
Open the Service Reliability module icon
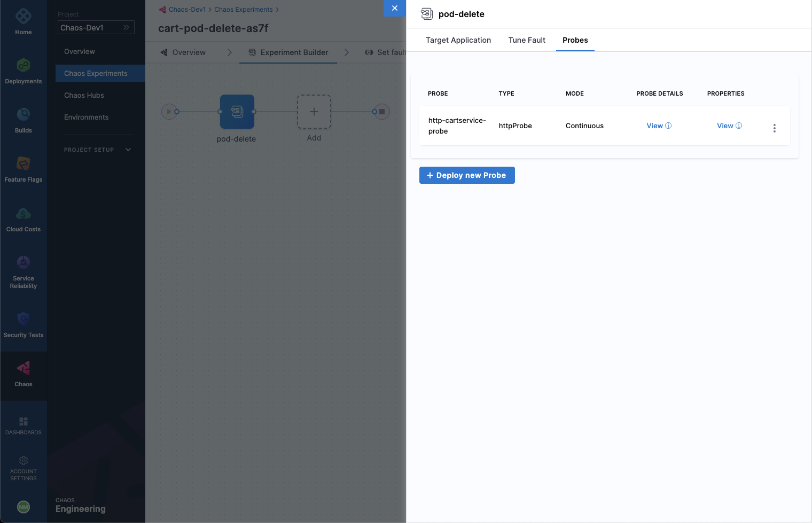coord(24,262)
